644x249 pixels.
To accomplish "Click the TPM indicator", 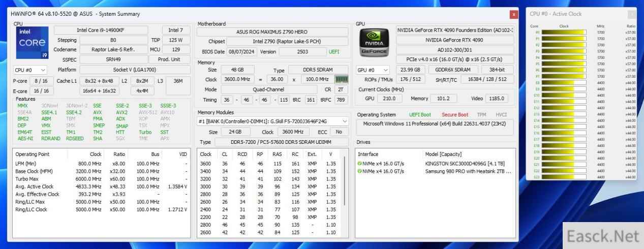I will [481, 115].
